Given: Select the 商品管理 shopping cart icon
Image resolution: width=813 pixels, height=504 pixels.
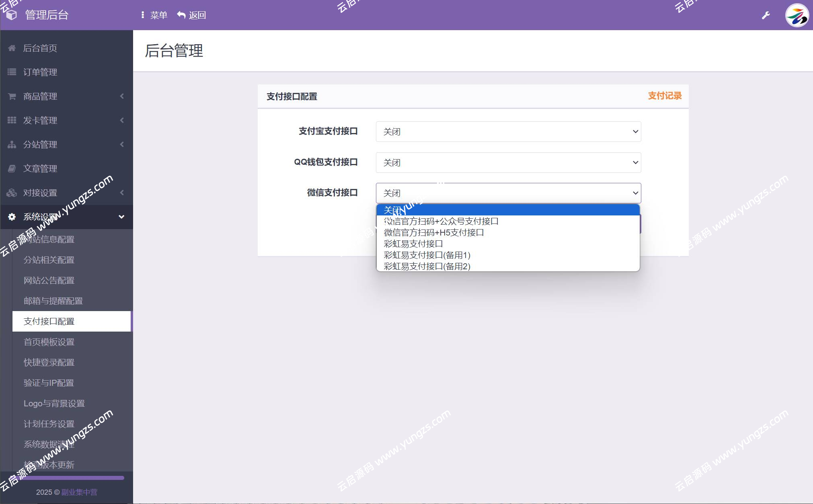Looking at the screenshot, I should pos(12,96).
